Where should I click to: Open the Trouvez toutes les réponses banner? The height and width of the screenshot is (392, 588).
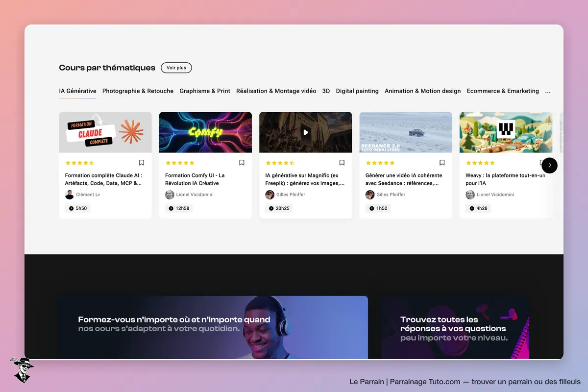pyautogui.click(x=456, y=327)
